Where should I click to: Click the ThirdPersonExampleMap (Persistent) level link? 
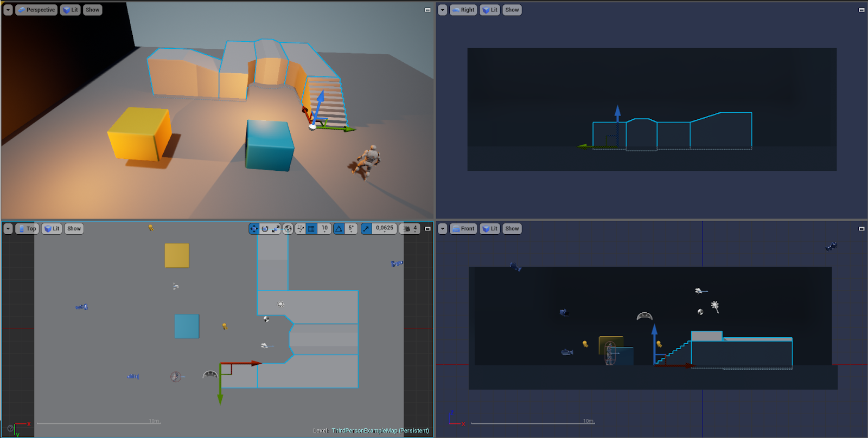point(380,431)
